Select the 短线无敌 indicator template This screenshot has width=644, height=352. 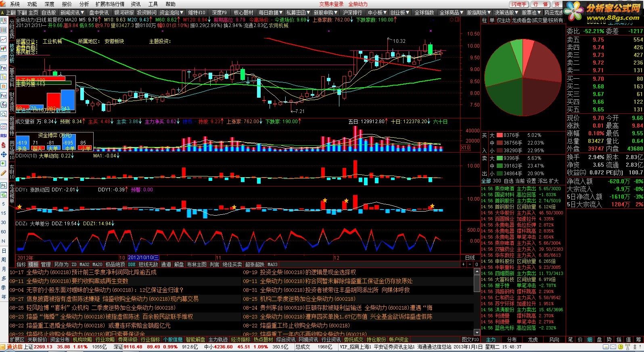coord(148,264)
